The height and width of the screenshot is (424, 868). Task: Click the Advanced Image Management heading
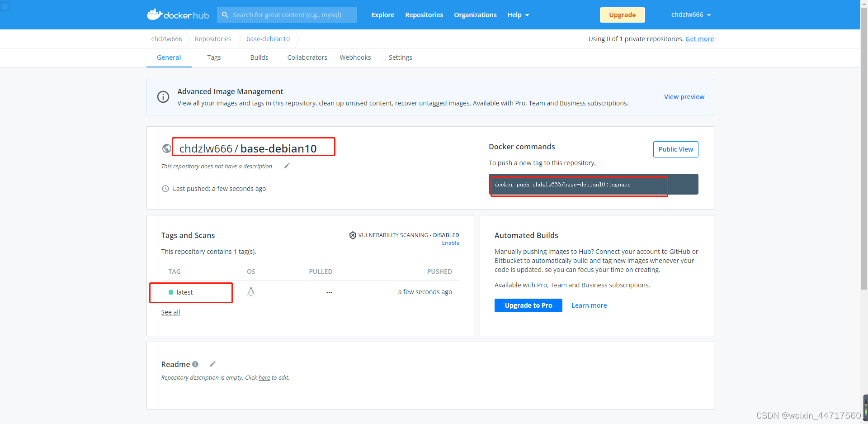click(x=230, y=91)
